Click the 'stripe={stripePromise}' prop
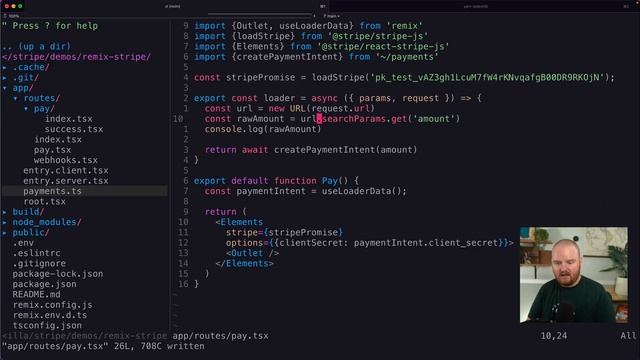The width and height of the screenshot is (640, 360). point(284,233)
